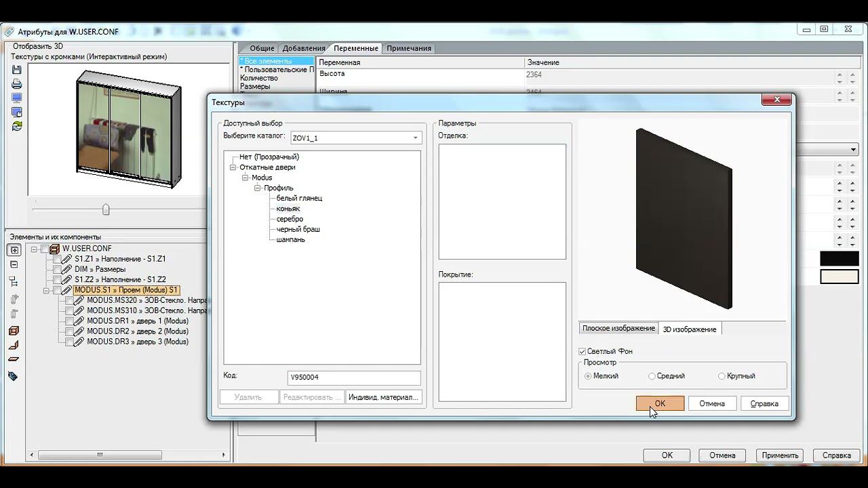Viewport: 868px width, 488px height.
Task: Switch to Плоское изображение preview tab
Action: coord(618,329)
